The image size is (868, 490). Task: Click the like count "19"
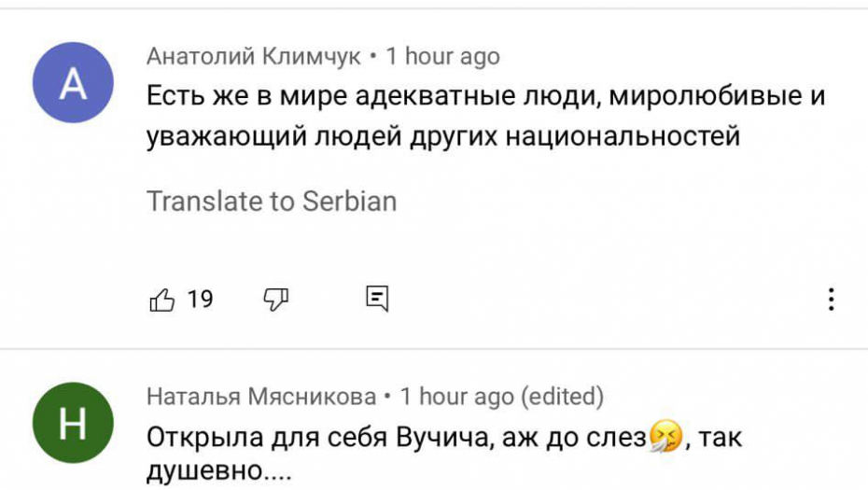coord(200,300)
